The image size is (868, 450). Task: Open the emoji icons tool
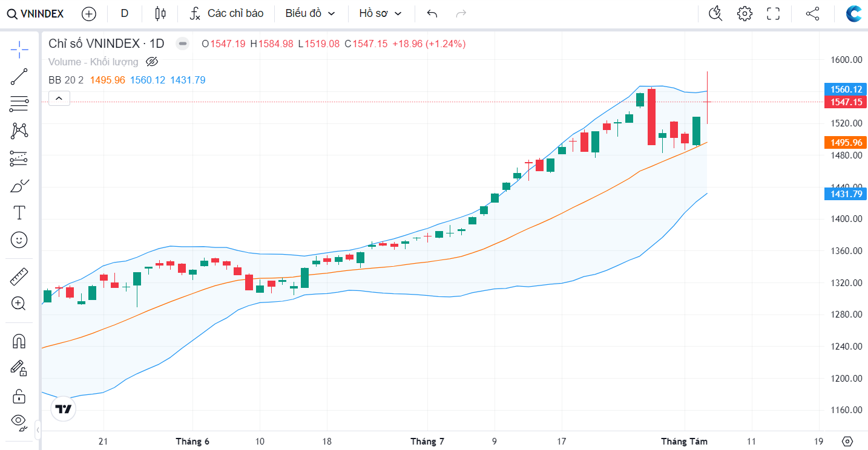coord(19,240)
